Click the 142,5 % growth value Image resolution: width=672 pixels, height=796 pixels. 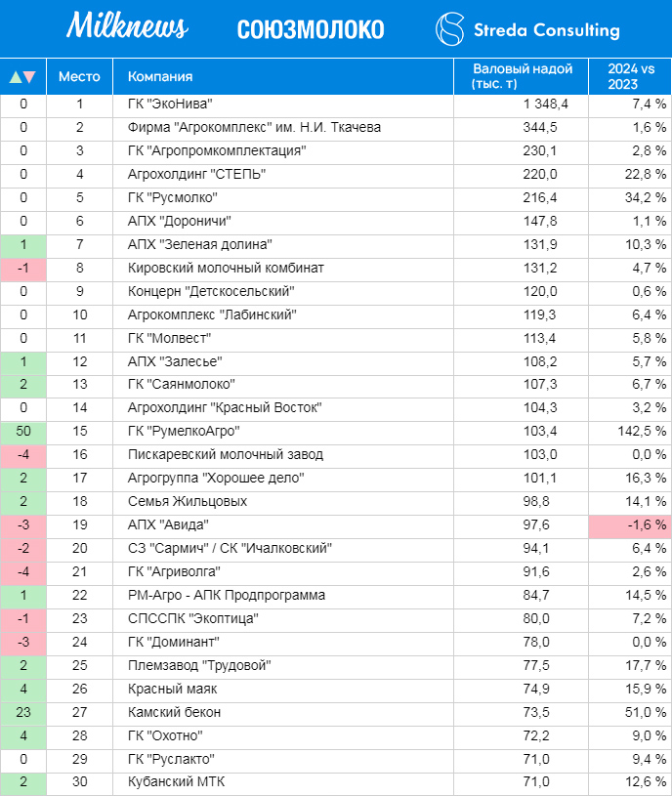coord(642,431)
